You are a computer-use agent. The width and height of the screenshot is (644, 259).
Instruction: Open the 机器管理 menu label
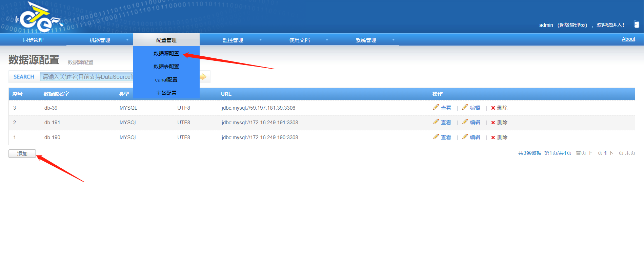[100, 40]
